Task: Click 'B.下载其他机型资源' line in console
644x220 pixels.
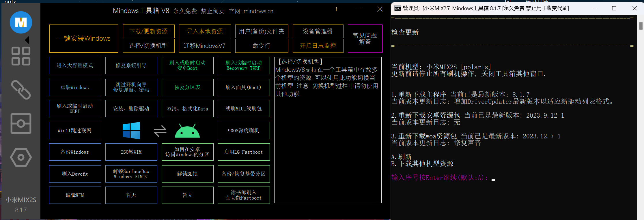Action: coord(422,164)
